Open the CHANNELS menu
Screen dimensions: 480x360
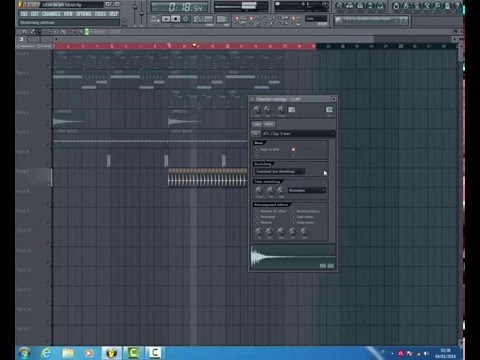click(x=51, y=14)
